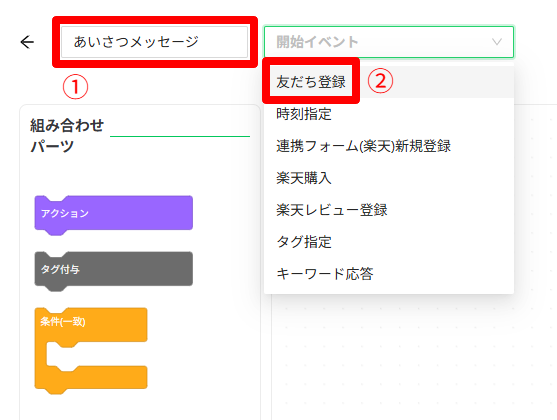The height and width of the screenshot is (420, 557).
Task: Click the circled number 2 annotation
Action: coord(380,81)
